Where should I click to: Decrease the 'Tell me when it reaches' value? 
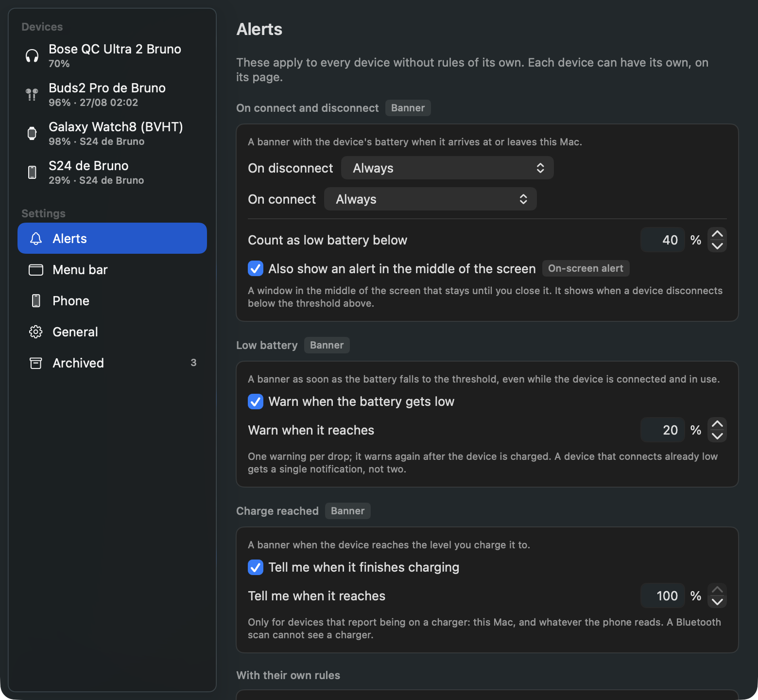(x=717, y=602)
